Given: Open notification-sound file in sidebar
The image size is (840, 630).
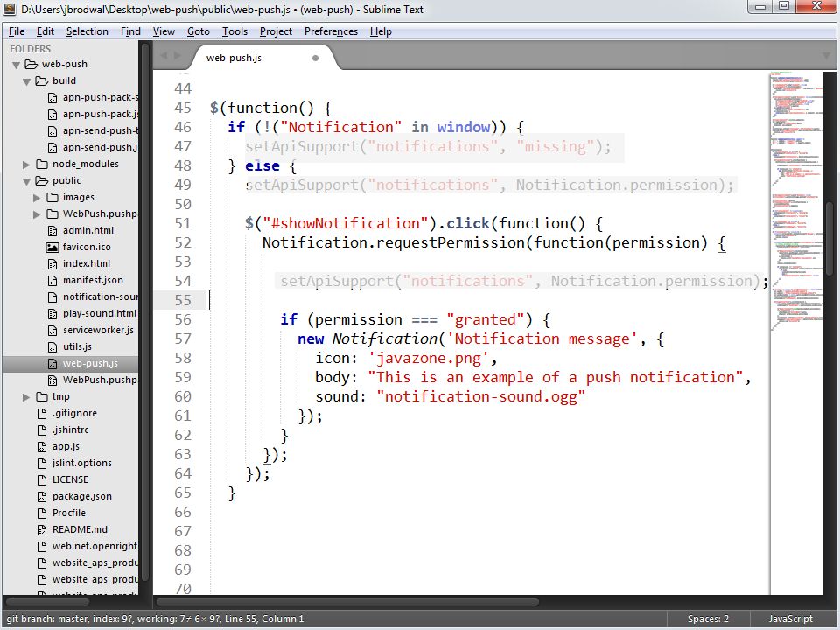Looking at the screenshot, I should click(x=101, y=297).
